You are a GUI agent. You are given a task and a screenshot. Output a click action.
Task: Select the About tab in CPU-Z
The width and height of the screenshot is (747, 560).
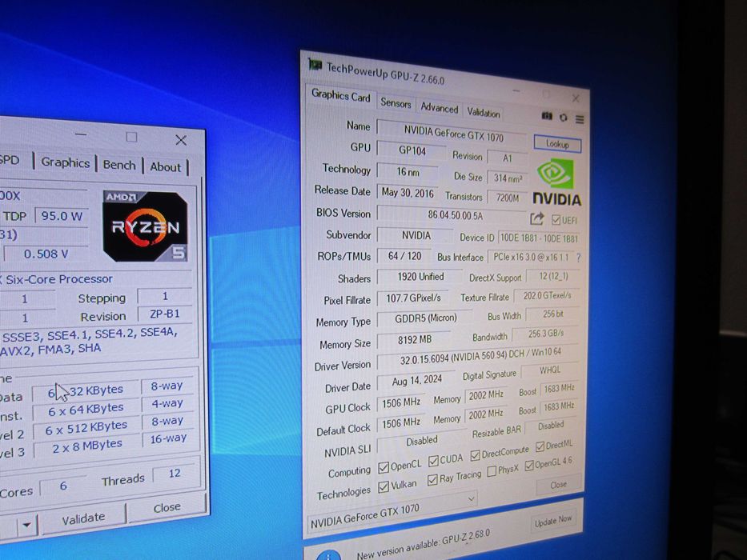pyautogui.click(x=165, y=167)
